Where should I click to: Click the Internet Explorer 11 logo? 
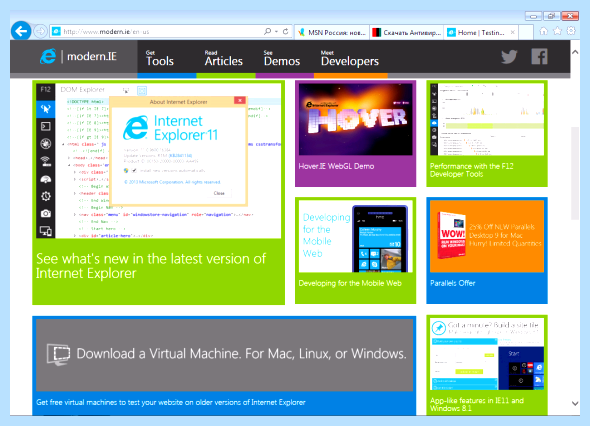tap(170, 128)
